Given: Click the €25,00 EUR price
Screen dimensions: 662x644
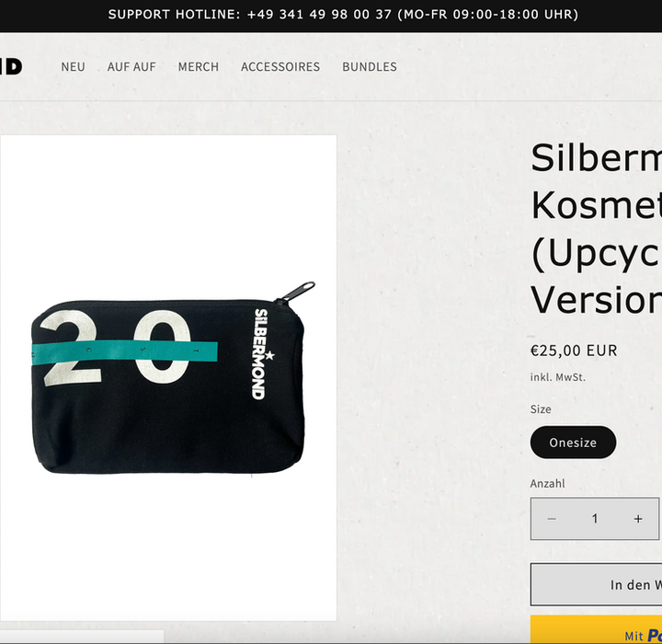Looking at the screenshot, I should click(574, 351).
